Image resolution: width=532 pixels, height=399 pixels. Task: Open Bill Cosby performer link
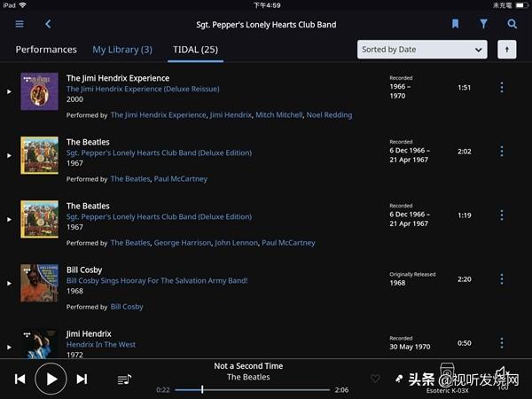(x=127, y=307)
